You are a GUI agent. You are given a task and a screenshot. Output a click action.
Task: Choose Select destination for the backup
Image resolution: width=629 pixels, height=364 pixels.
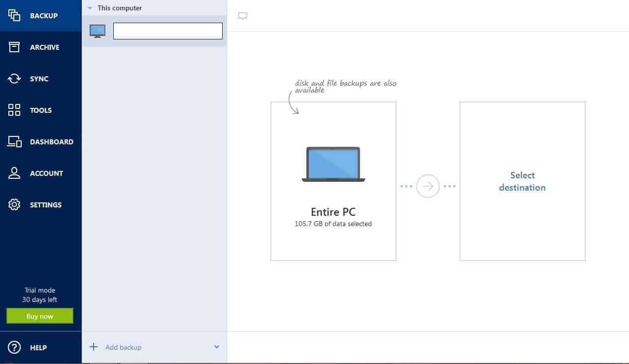[x=522, y=181]
